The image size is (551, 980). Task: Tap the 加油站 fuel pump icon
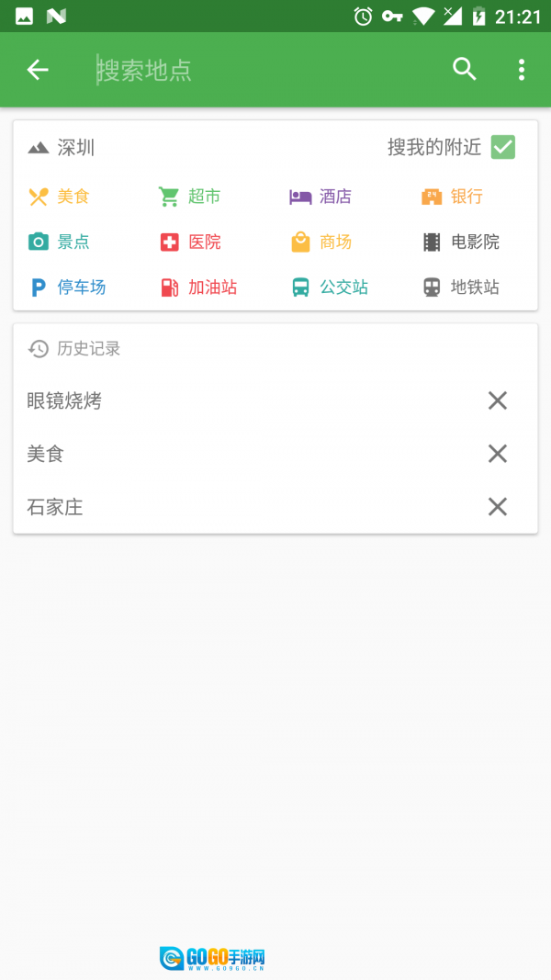tap(169, 287)
